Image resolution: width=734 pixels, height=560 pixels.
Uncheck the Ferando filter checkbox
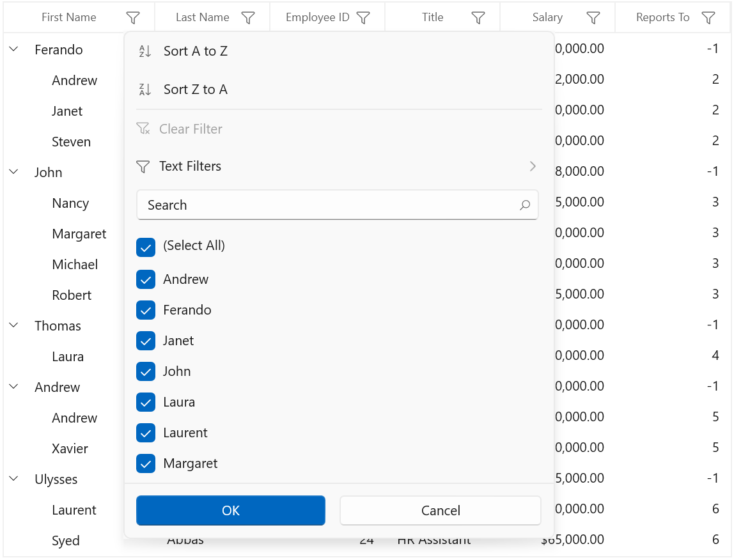[146, 310]
